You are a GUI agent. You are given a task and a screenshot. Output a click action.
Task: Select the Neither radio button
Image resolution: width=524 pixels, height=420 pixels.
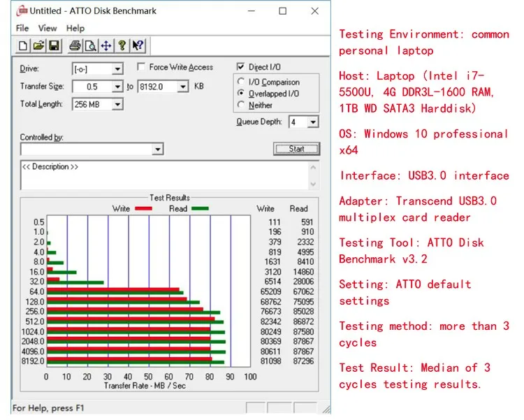pyautogui.click(x=240, y=105)
